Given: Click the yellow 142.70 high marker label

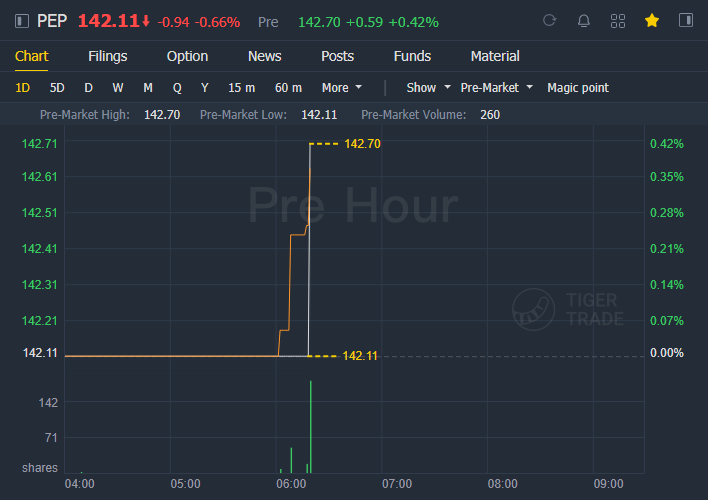Looking at the screenshot, I should 362,144.
